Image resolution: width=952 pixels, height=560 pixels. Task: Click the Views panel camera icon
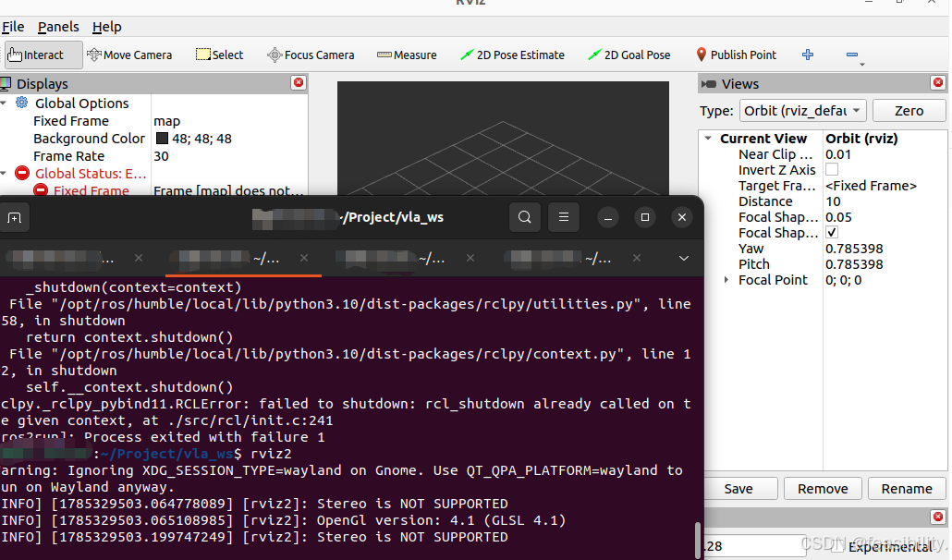[x=709, y=84]
